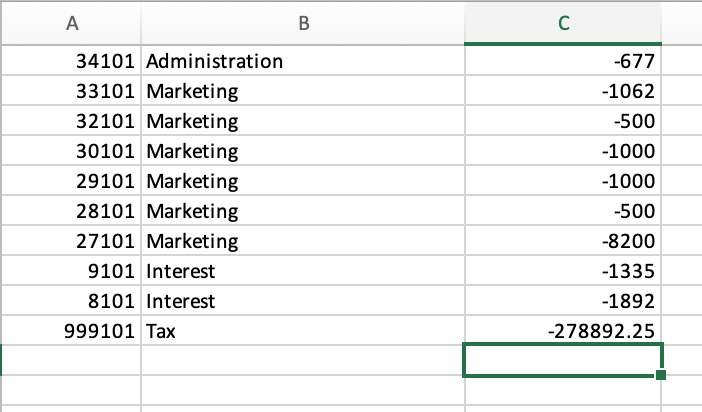Select column C header
The height and width of the screenshot is (412, 702).
click(563, 23)
